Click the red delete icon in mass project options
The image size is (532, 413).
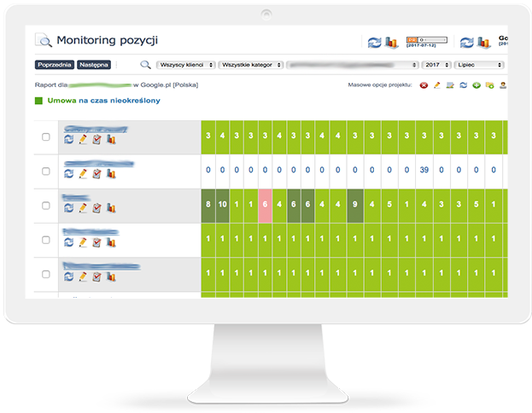(x=424, y=86)
